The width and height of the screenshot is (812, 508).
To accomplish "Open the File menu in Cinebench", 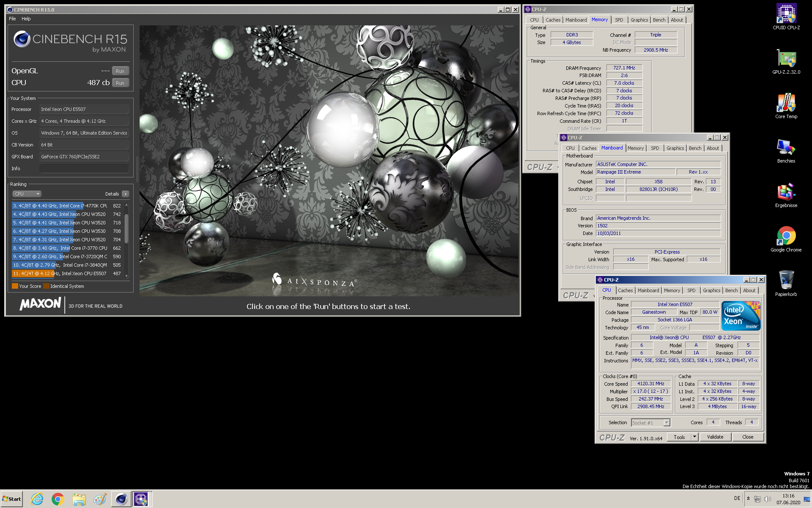I will point(12,19).
